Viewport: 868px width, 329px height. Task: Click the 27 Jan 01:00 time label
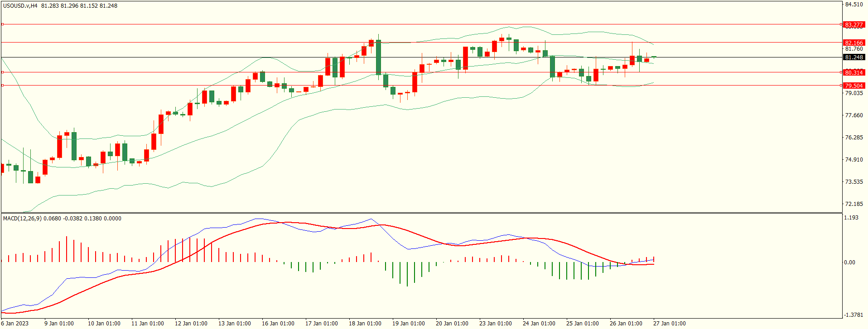click(x=669, y=324)
